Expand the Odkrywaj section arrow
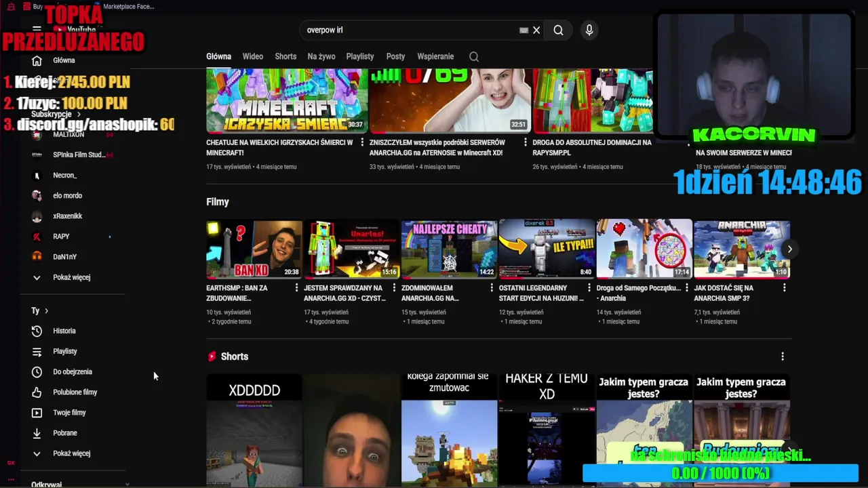The height and width of the screenshot is (488, 868). tap(127, 485)
